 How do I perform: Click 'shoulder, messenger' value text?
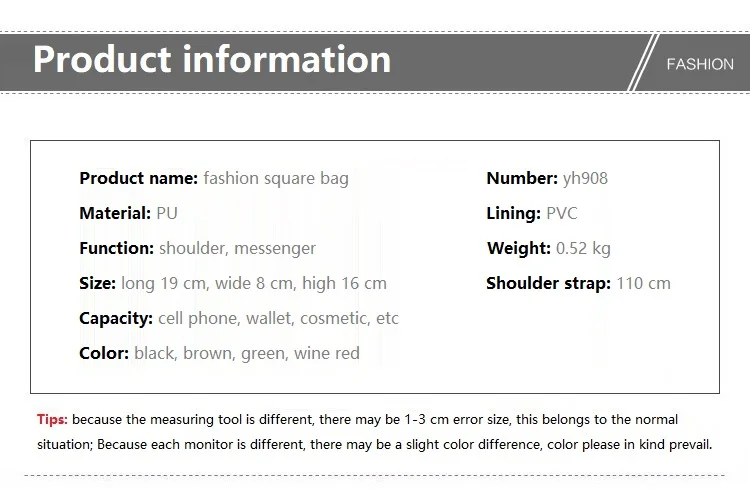point(237,248)
